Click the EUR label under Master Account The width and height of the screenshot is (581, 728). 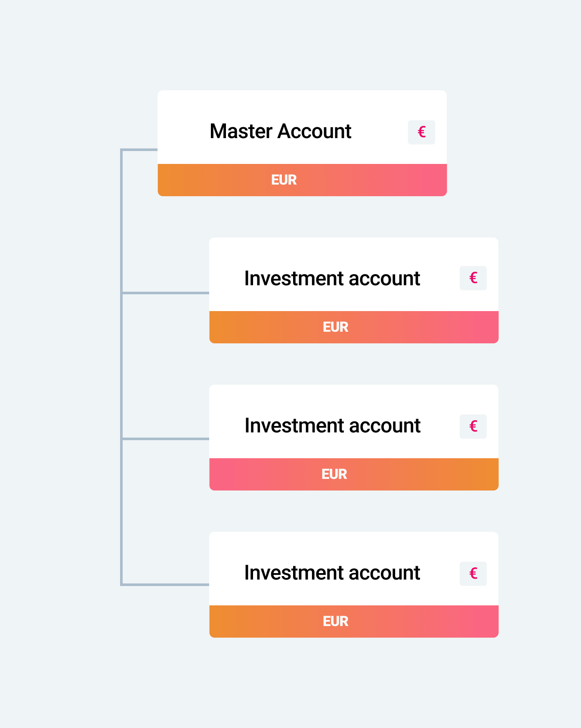[x=284, y=180]
